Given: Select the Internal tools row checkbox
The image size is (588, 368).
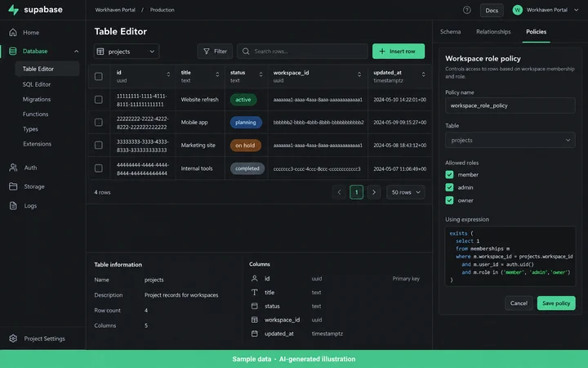Looking at the screenshot, I should pyautogui.click(x=99, y=168).
